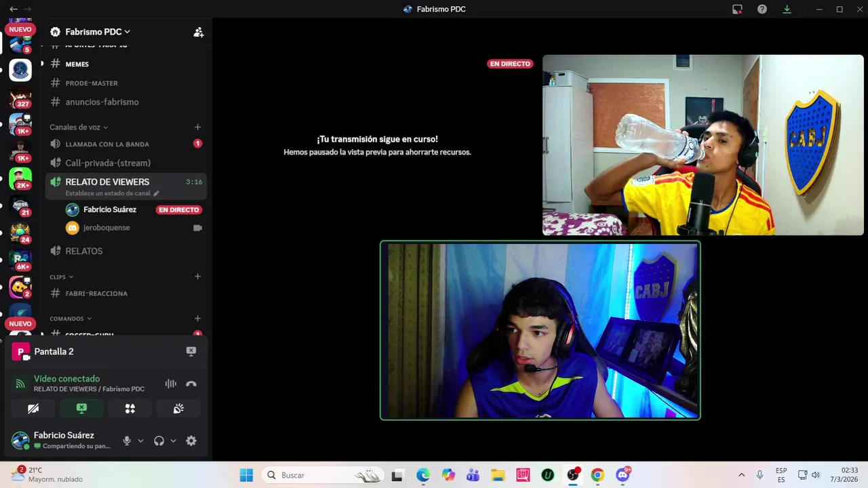Click Vídeo conectado status text
868x488 pixels.
(66, 379)
